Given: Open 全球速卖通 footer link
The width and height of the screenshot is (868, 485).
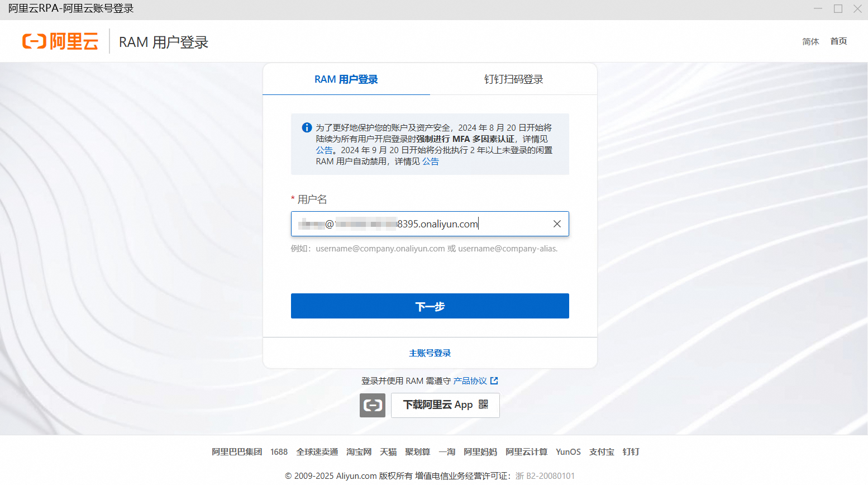Looking at the screenshot, I should coord(317,451).
